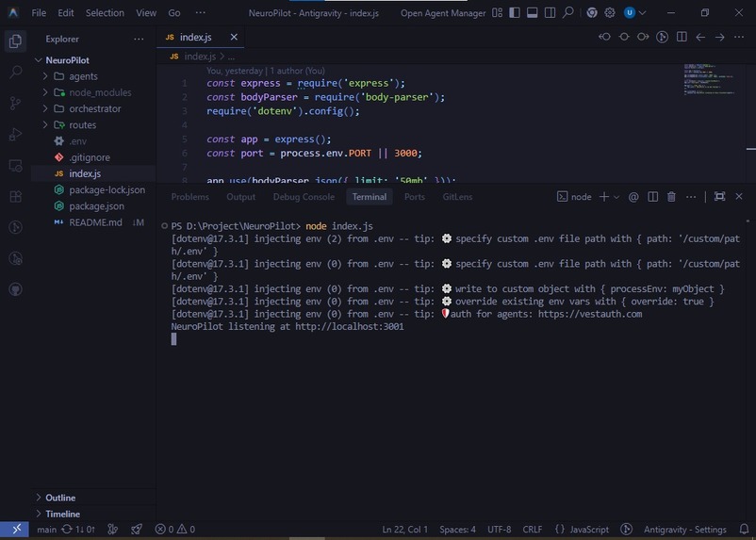Open the Go menu
This screenshot has height=540, width=756.
click(174, 13)
